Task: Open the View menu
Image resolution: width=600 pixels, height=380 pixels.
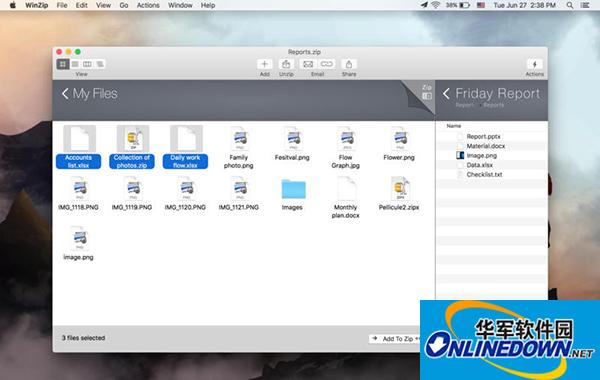Action: tap(103, 5)
